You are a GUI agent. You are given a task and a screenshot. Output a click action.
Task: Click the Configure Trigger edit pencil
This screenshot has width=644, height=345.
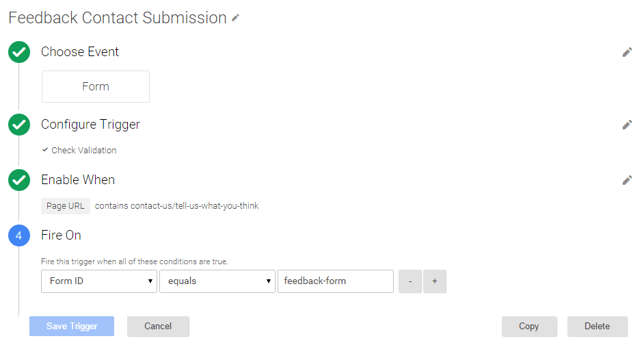pos(627,125)
